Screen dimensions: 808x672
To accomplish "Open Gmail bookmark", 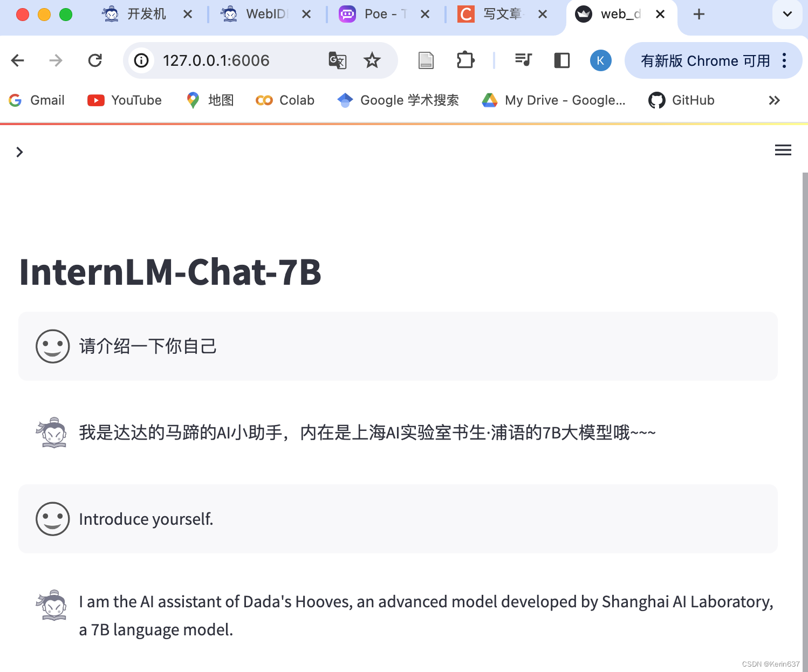I will pos(37,100).
